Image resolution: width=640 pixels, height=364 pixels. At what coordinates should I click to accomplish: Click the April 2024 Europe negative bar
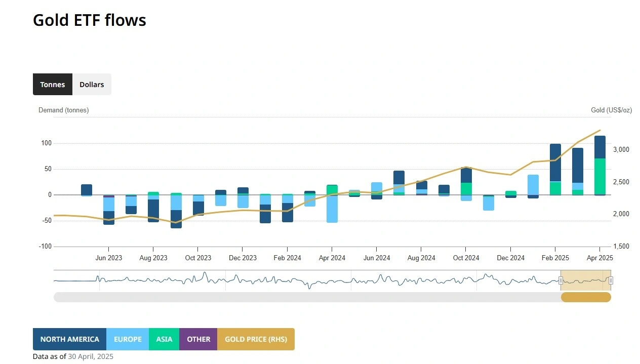(x=332, y=209)
